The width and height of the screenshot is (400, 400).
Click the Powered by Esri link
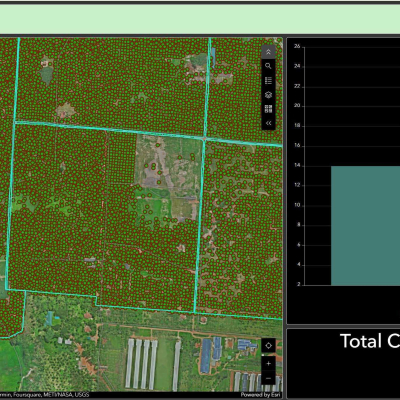point(261,395)
